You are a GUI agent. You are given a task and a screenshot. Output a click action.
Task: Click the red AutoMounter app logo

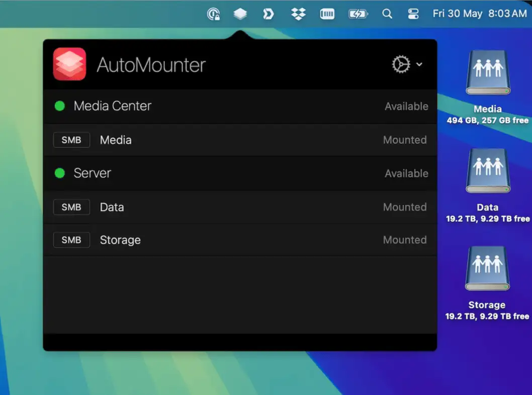point(69,64)
